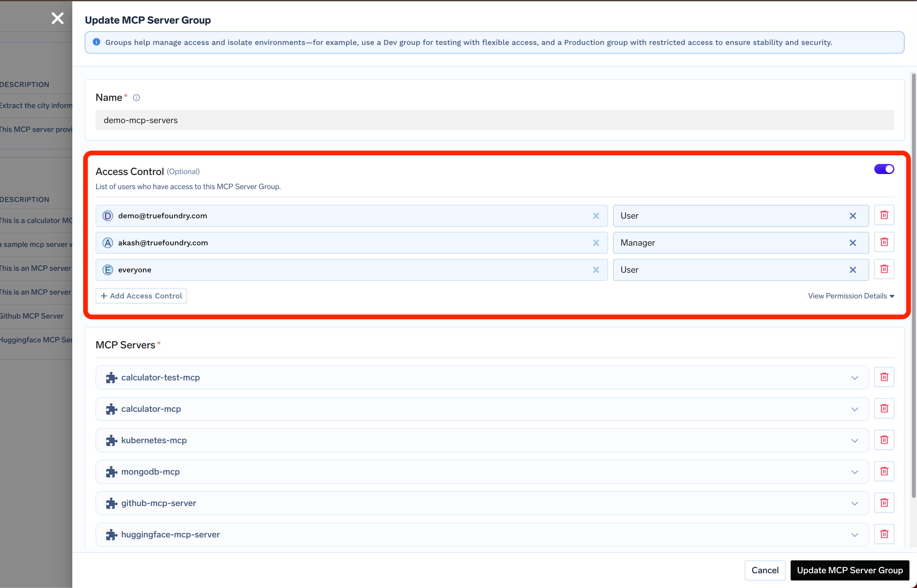Expand github-mcp-server chevron
The width and height of the screenshot is (917, 588).
pyautogui.click(x=854, y=504)
